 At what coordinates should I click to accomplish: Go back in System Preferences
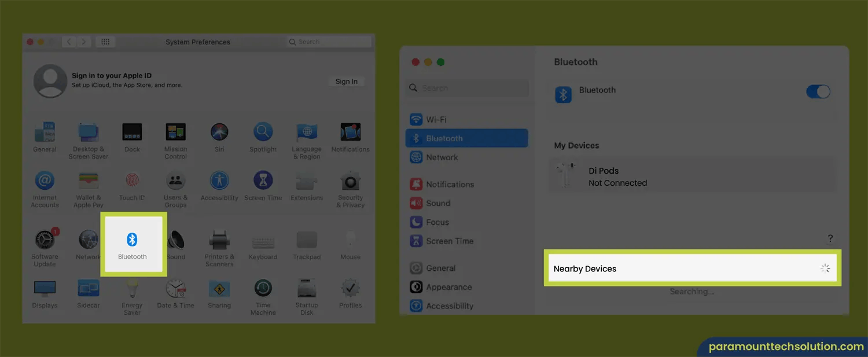69,42
